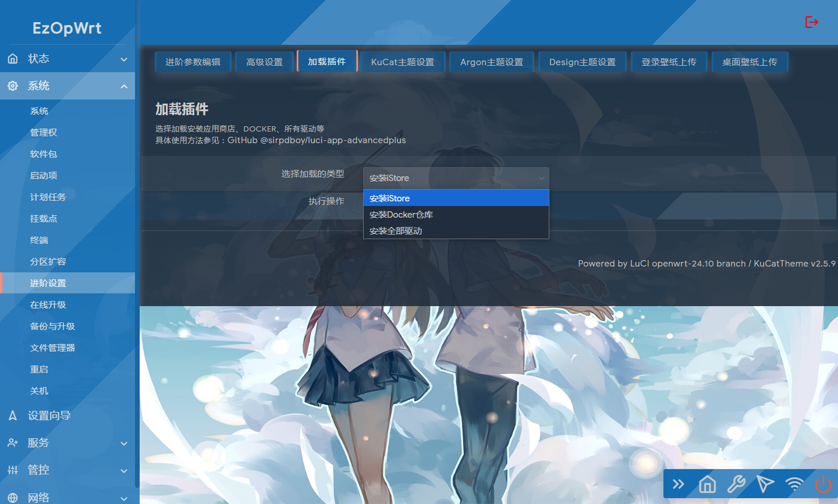Select the 加载插件 tab

(327, 61)
